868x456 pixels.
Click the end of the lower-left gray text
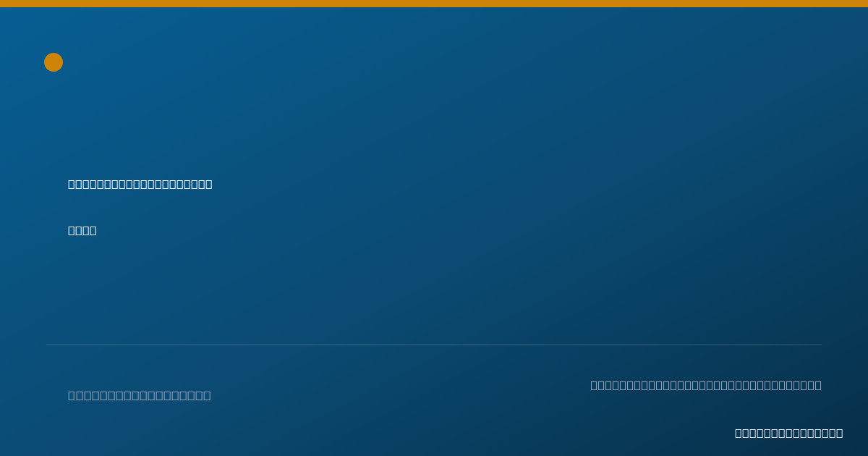(x=206, y=395)
